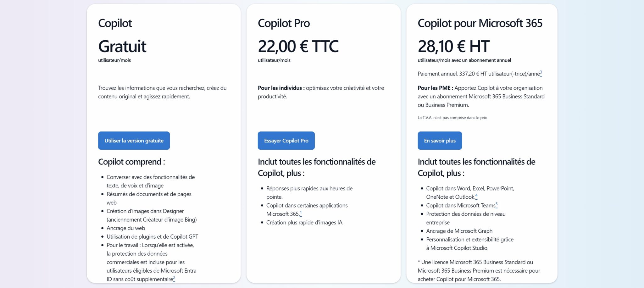Viewport: 644px width, 288px height.
Task: Open footnote 1 after Microsoft 365 applications
Action: [301, 213]
